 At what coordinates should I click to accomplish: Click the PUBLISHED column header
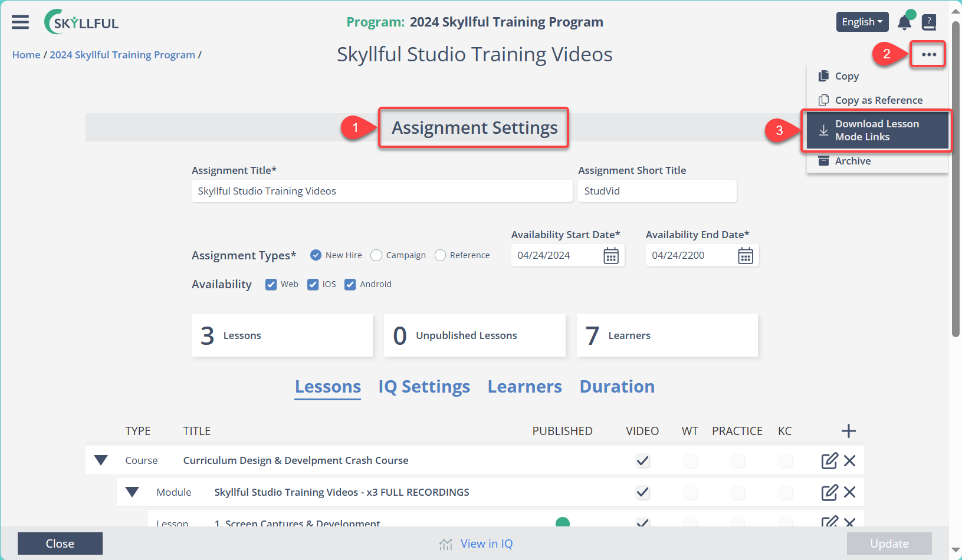click(562, 431)
